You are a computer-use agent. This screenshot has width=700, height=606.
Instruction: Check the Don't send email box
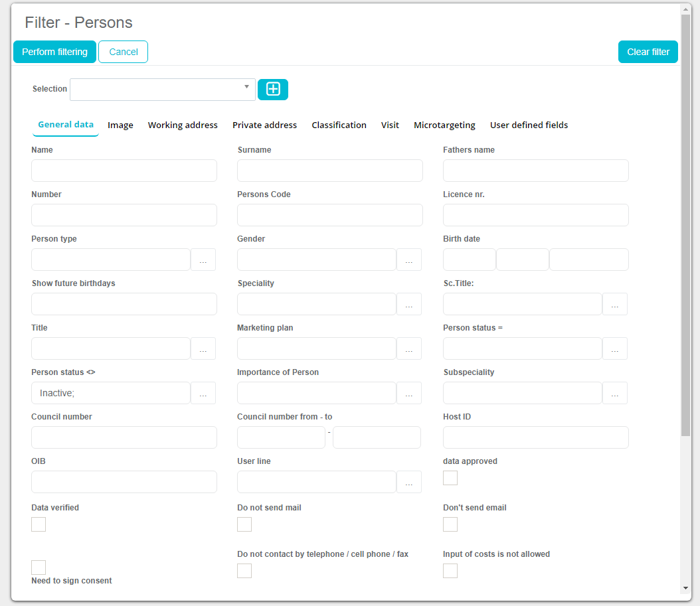point(450,524)
